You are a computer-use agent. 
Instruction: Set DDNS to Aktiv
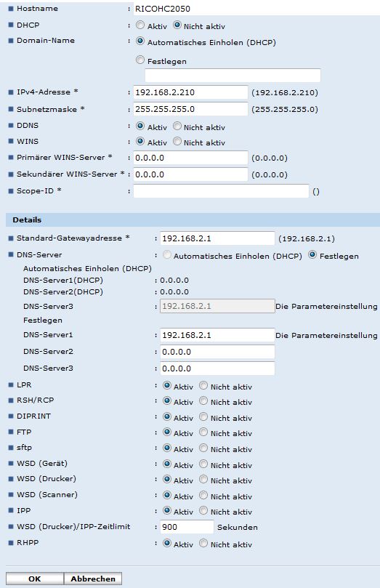[x=140, y=126]
